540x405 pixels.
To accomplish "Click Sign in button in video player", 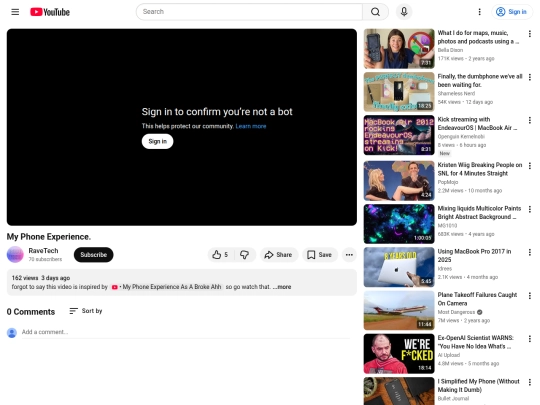I will [x=157, y=141].
